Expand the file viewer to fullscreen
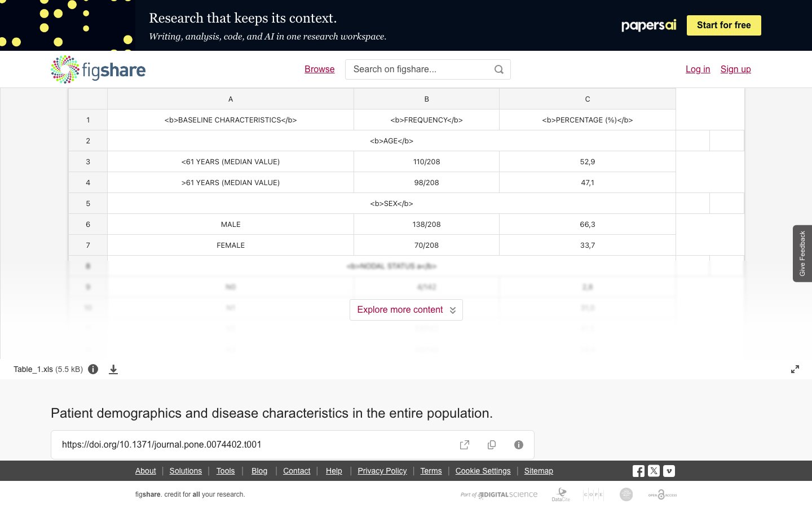Viewport: 812px width, 508px height. pyautogui.click(x=795, y=369)
